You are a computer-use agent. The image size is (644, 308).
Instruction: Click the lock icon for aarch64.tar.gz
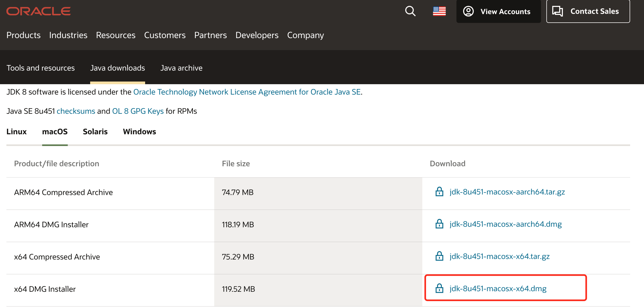point(439,192)
